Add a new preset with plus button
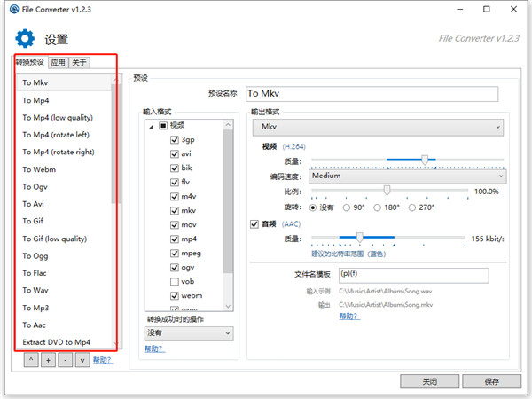The image size is (532, 399). tap(48, 360)
